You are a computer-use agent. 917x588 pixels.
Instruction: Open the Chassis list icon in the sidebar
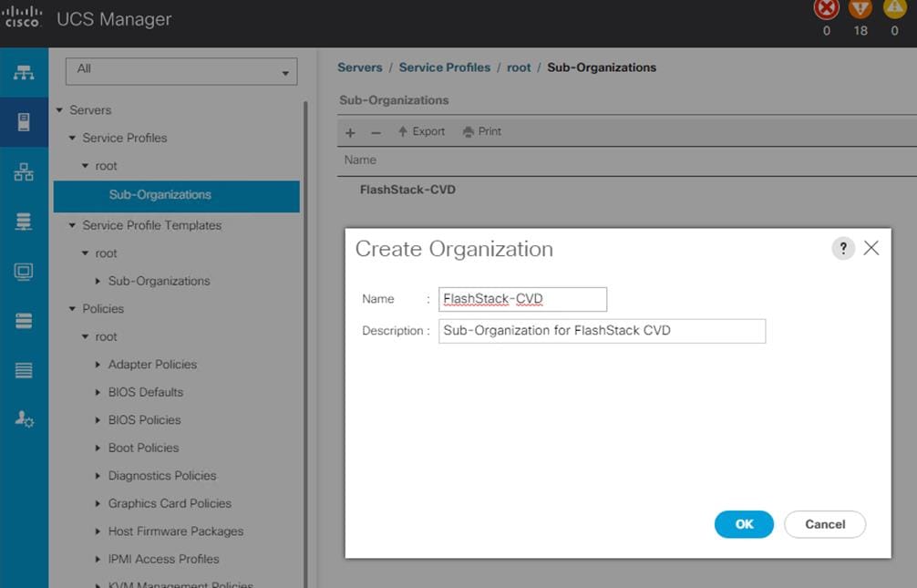[24, 370]
